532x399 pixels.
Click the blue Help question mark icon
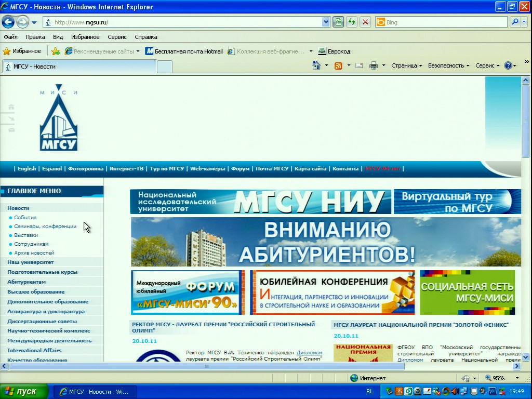point(508,65)
